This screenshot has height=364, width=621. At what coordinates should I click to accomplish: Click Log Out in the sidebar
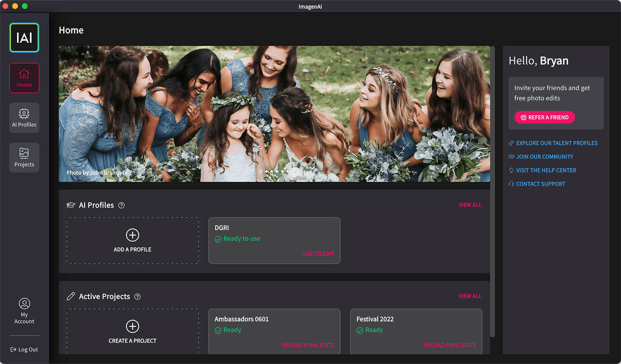pyautogui.click(x=24, y=349)
